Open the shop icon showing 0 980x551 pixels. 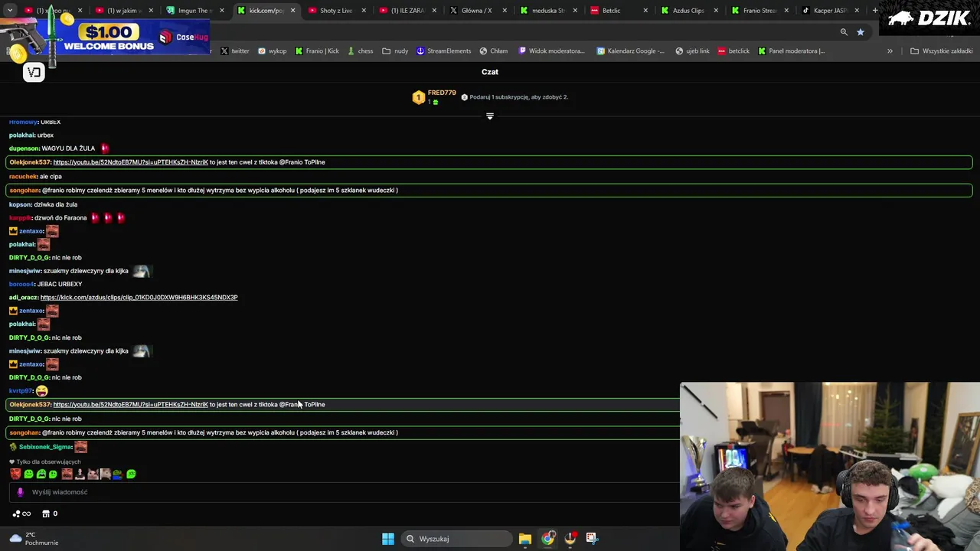pos(50,514)
